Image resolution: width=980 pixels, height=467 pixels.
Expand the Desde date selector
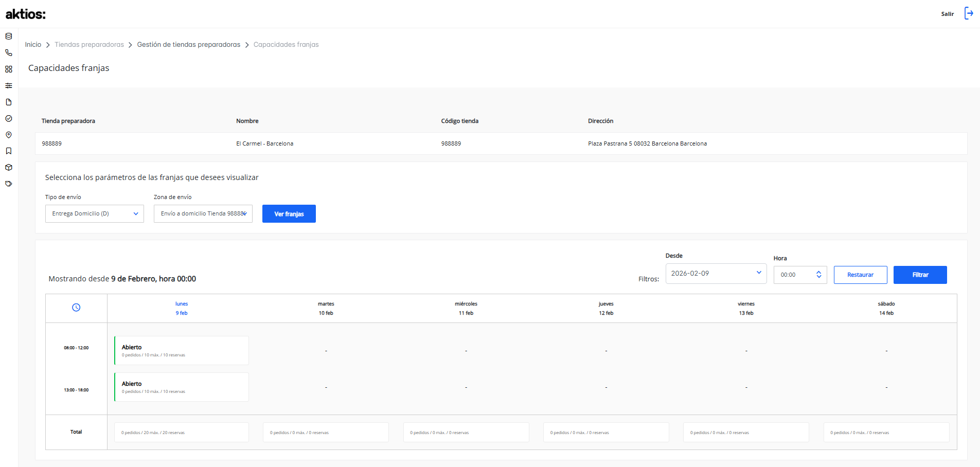[x=716, y=273]
